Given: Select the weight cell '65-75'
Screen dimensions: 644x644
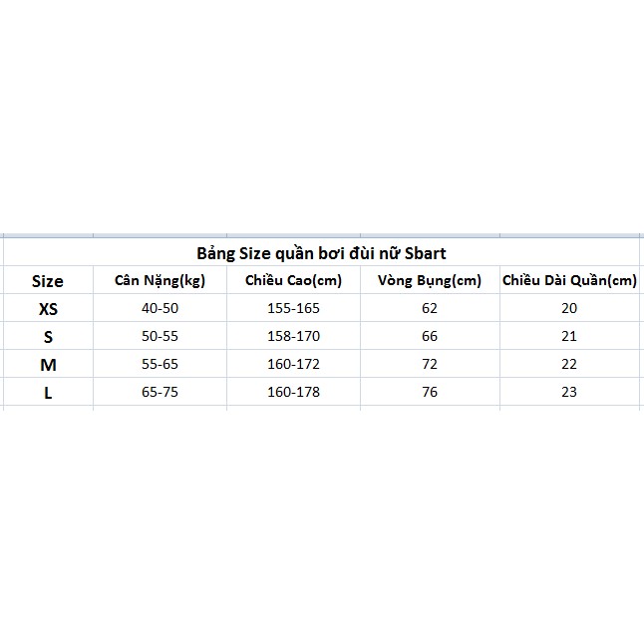Looking at the screenshot, I should point(160,393).
